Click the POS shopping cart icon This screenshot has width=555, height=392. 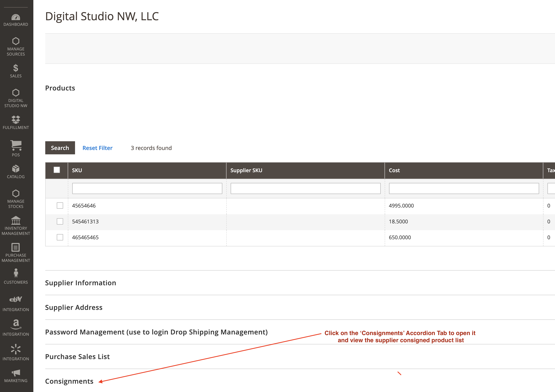tap(16, 145)
